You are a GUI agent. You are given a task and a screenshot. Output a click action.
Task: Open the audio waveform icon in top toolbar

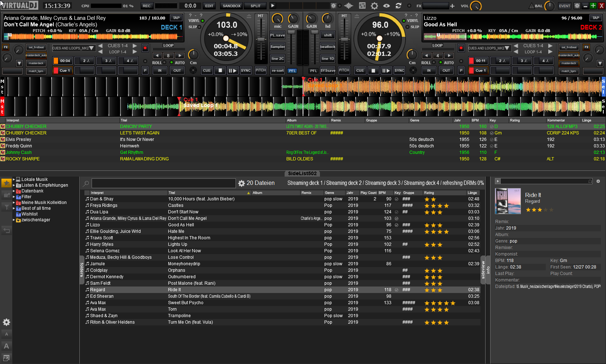point(348,6)
